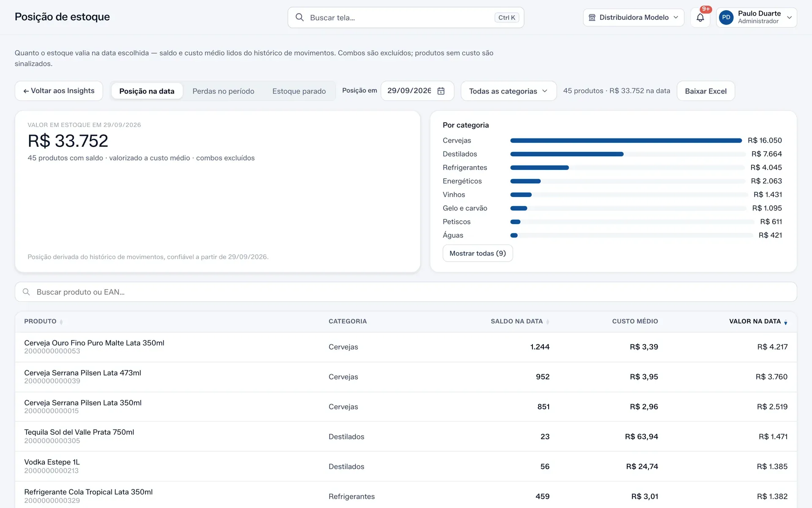Focus the Buscar produto ou EAN field
Viewport: 812px width, 508px height.
coord(406,292)
